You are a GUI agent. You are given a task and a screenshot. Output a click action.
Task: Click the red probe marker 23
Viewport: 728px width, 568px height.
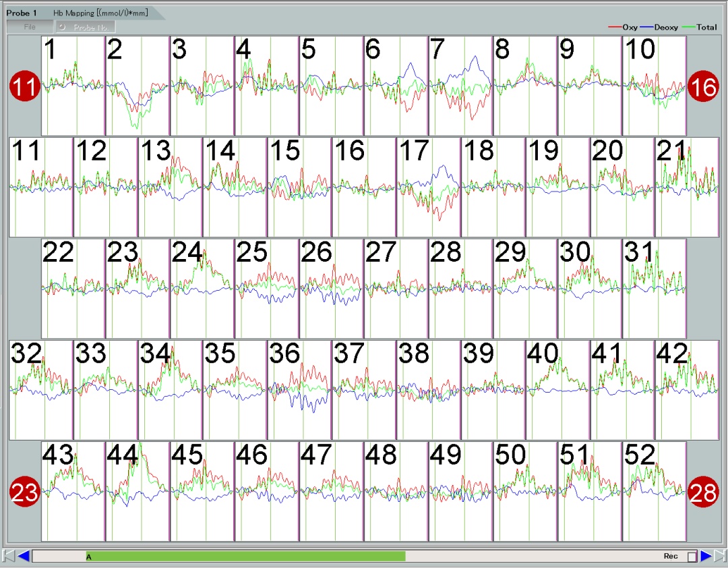pyautogui.click(x=25, y=492)
